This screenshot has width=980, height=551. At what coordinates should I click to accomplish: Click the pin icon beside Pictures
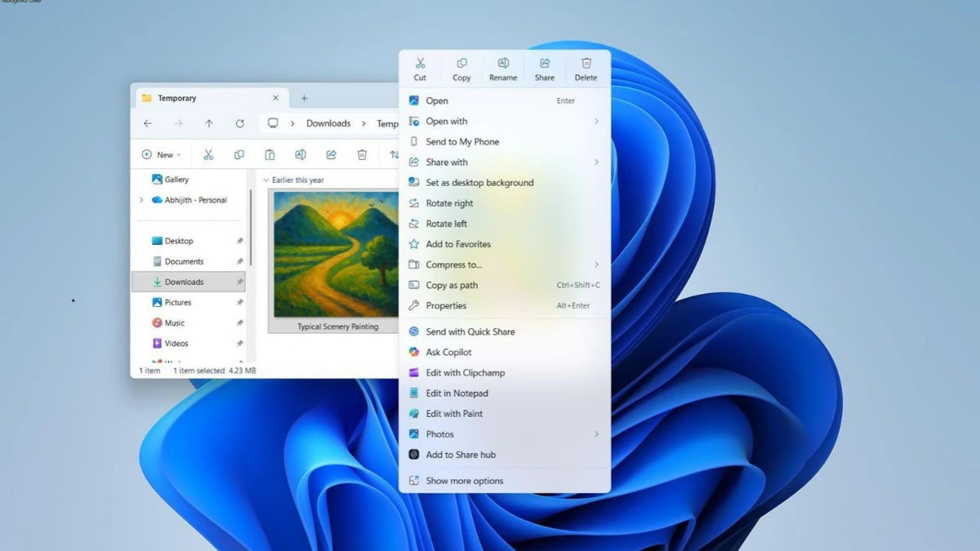click(x=239, y=302)
